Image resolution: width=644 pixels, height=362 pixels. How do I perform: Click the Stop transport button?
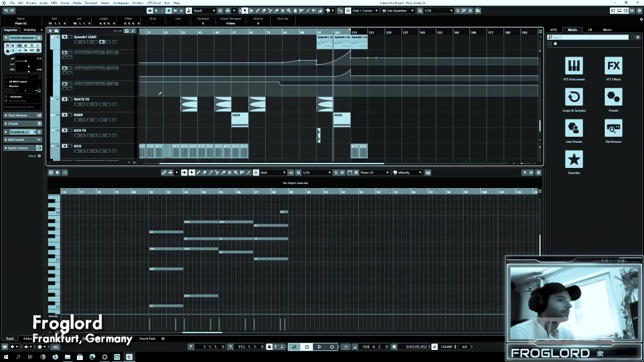point(306,347)
